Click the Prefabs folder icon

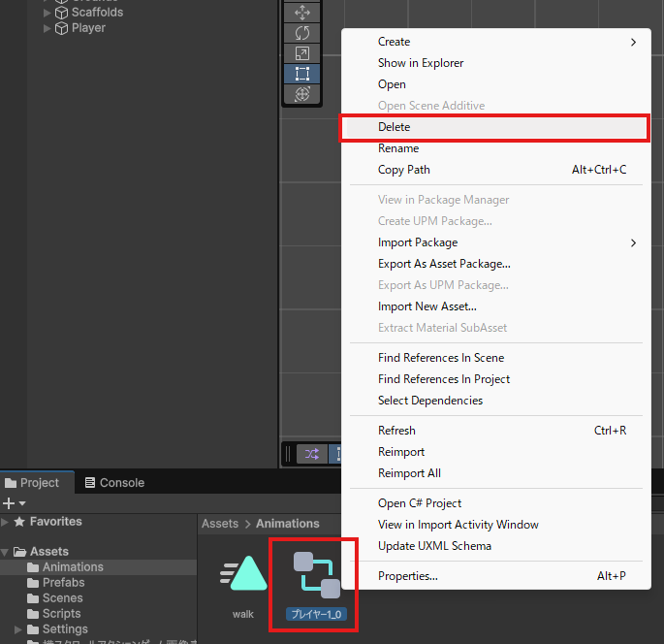click(33, 583)
